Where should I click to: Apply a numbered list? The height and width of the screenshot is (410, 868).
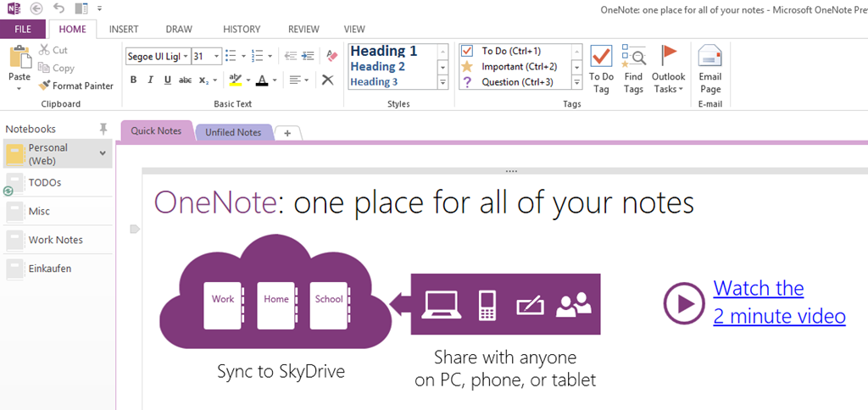[257, 56]
